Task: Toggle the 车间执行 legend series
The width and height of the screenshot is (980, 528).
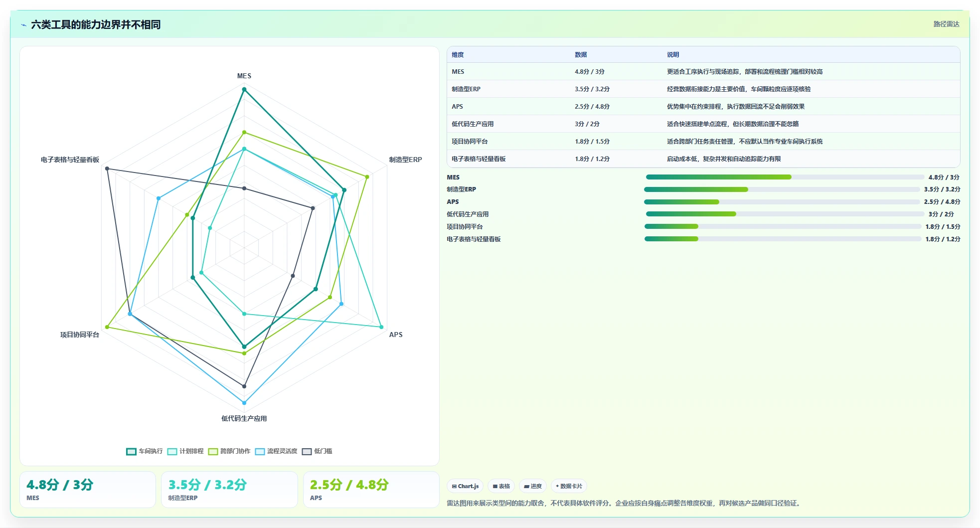Action: (145, 451)
